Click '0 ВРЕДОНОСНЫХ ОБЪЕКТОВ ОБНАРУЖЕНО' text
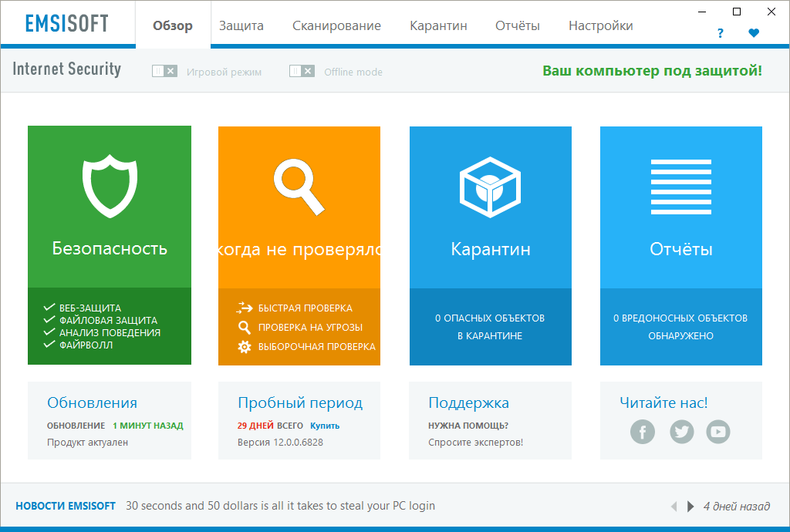This screenshot has height=532, width=790. click(x=680, y=327)
